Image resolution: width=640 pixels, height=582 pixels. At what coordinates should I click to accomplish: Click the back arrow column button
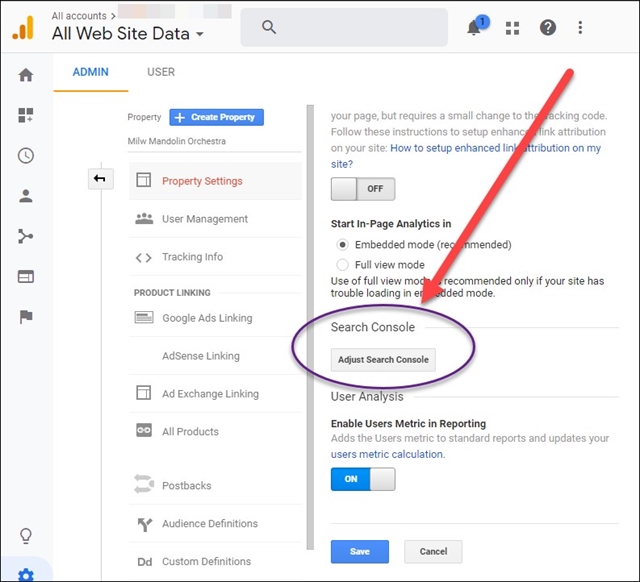click(x=100, y=179)
